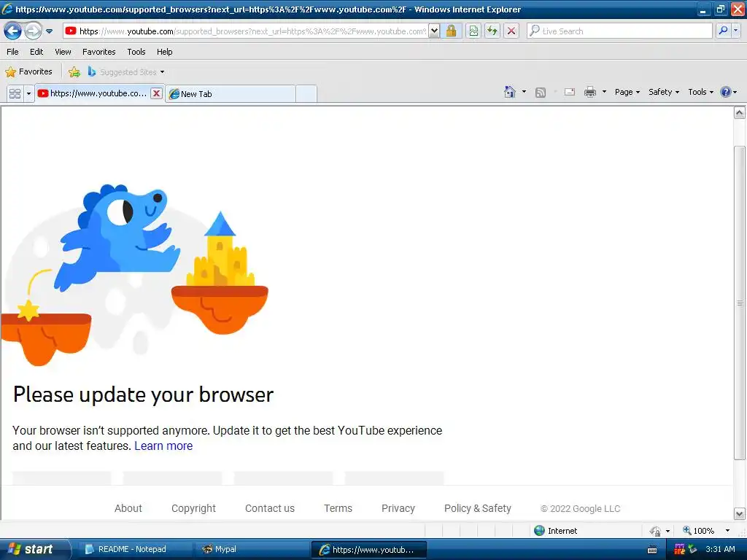Open the Privacy footer link
Screen dimensions: 747x560
pos(398,508)
